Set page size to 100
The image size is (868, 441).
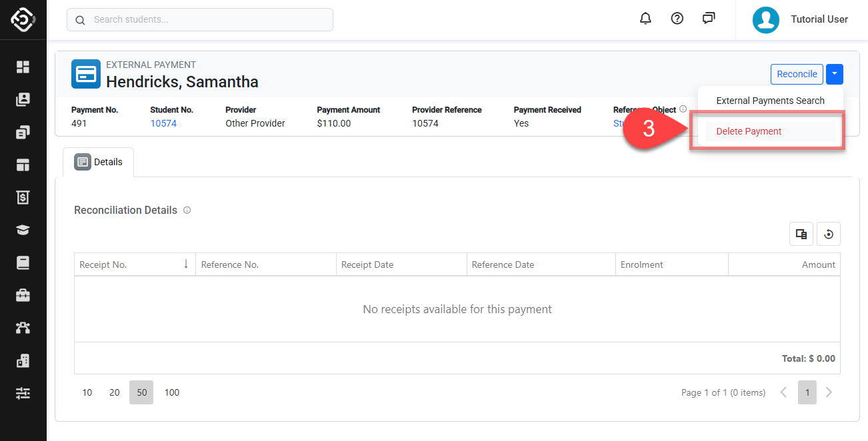[x=172, y=392]
